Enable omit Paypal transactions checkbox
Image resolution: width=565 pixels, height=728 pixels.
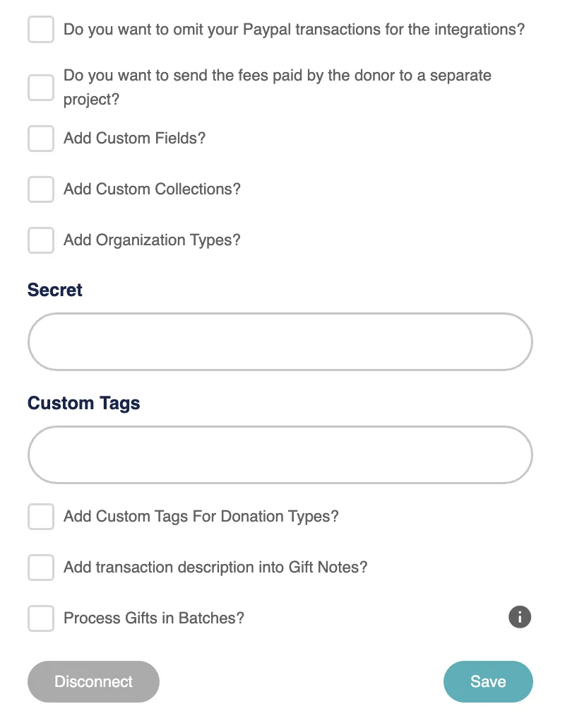pyautogui.click(x=41, y=30)
